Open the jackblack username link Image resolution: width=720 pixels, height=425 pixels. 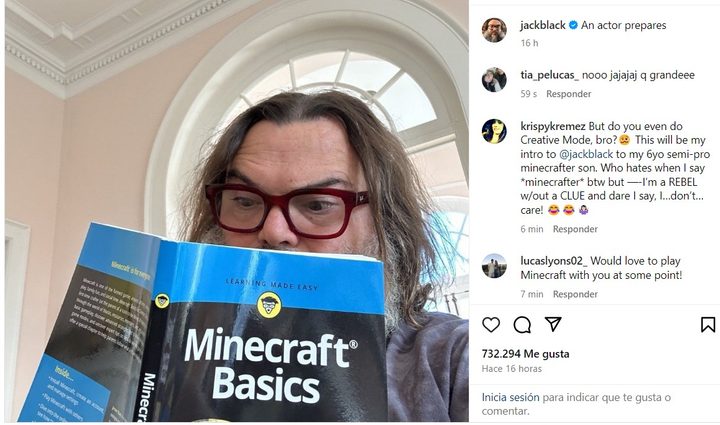pyautogui.click(x=543, y=25)
